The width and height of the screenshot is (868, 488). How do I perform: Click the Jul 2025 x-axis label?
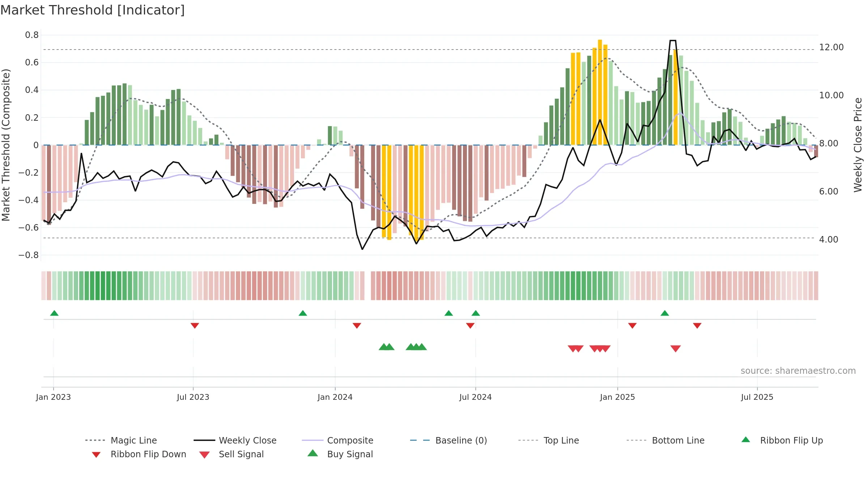(x=757, y=397)
